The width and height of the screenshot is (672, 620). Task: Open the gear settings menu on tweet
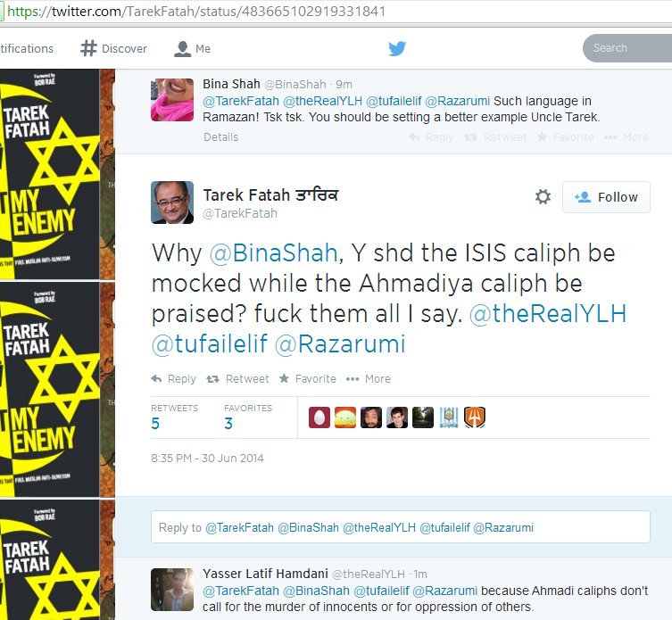543,196
